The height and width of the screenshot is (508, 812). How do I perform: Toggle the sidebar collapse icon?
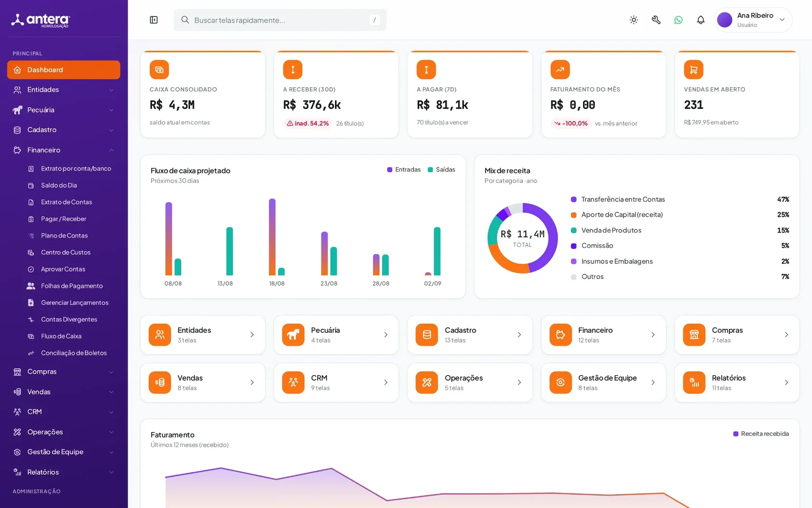tap(154, 20)
